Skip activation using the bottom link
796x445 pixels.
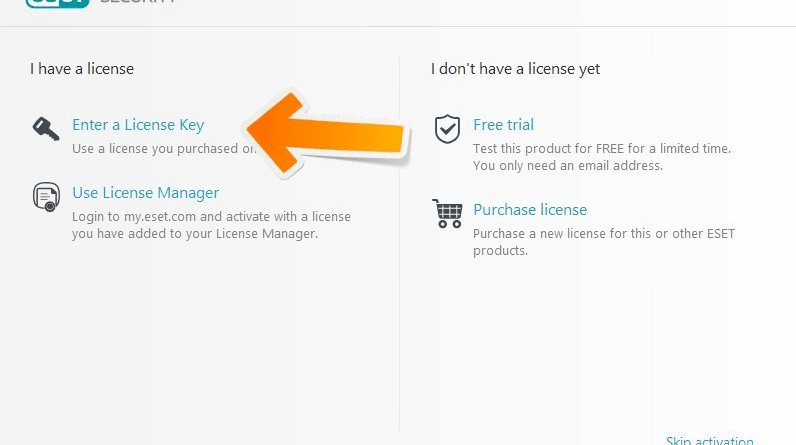[709, 440]
